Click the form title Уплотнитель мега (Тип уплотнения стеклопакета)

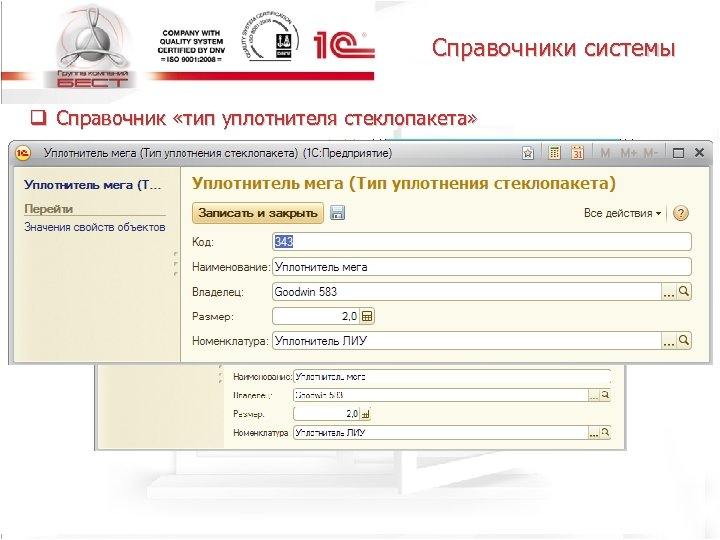[404, 183]
